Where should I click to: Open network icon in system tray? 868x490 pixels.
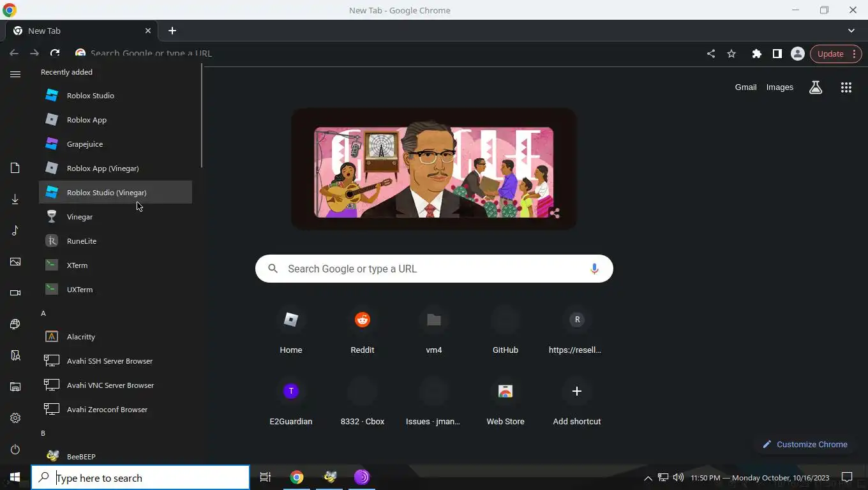(x=663, y=477)
